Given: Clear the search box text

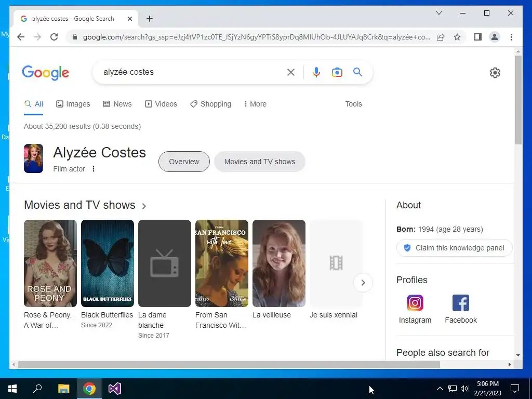Looking at the screenshot, I should [291, 72].
